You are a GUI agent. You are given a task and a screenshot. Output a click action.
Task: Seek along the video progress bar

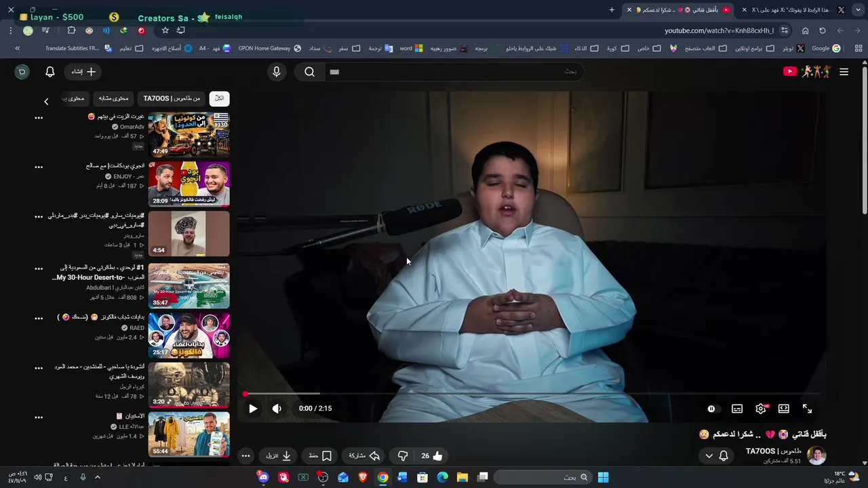pos(532,394)
